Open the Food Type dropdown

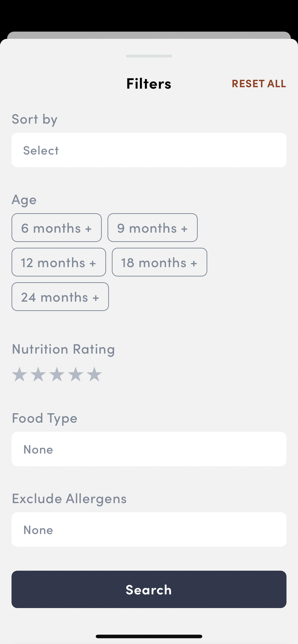149,449
